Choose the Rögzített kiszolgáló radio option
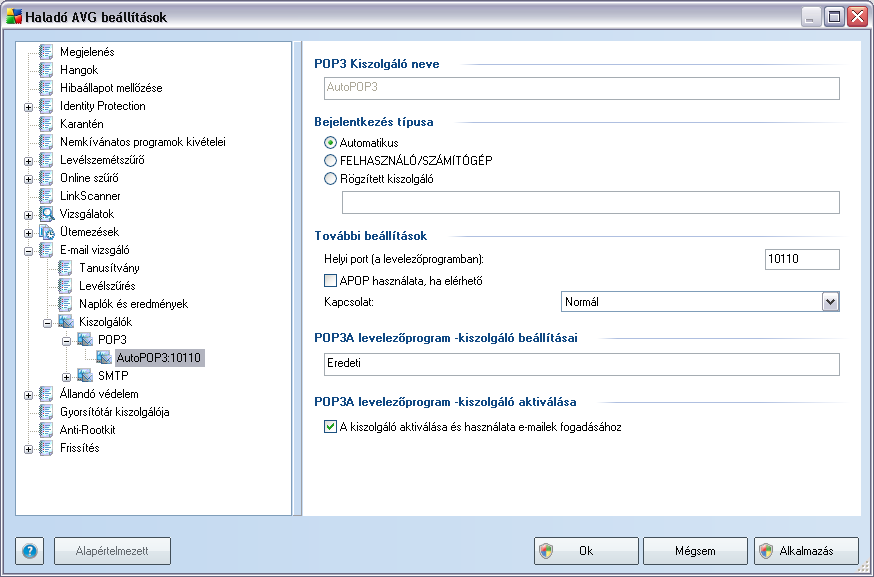The height and width of the screenshot is (577, 874). 331,179
